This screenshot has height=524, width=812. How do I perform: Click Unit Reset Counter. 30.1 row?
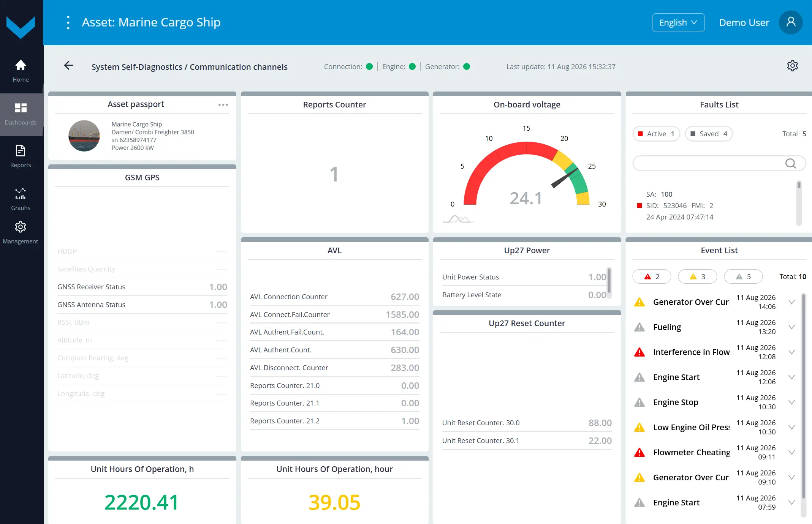(x=527, y=441)
